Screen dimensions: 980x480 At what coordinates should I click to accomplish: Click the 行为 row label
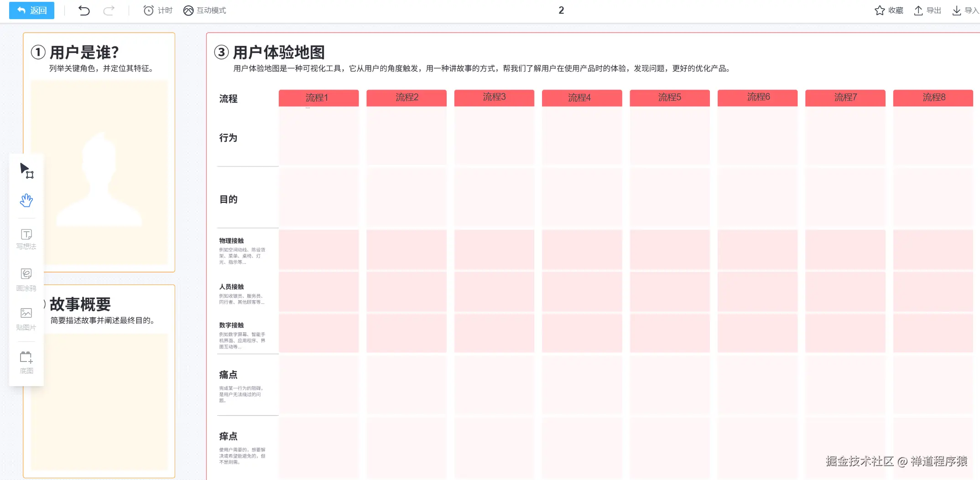228,138
